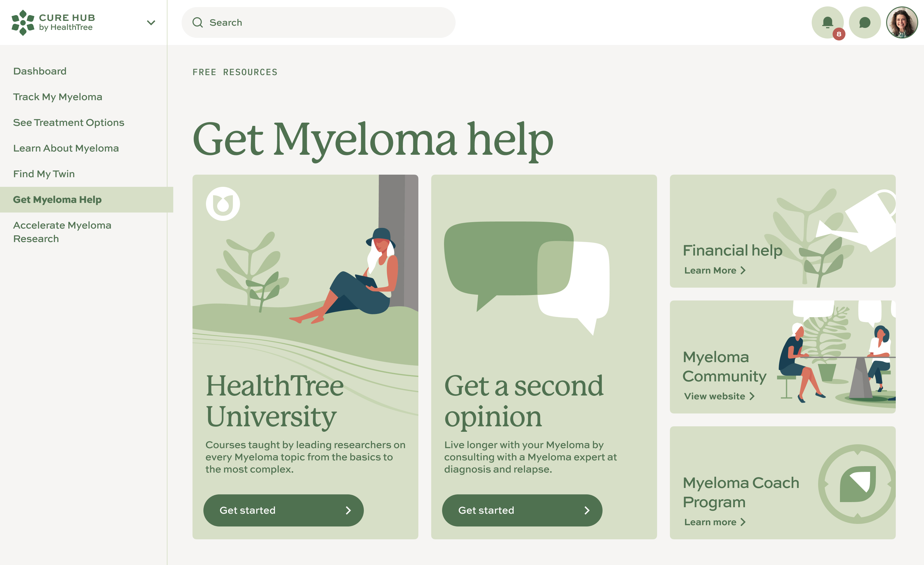Open Accelerate Myeloma Research page

point(62,232)
